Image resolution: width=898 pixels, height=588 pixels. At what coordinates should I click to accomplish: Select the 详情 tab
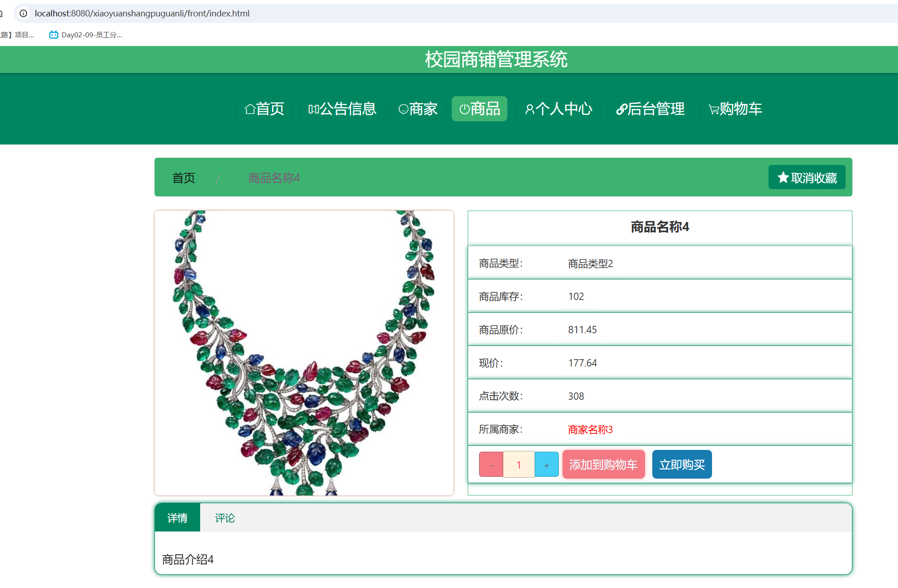click(177, 518)
